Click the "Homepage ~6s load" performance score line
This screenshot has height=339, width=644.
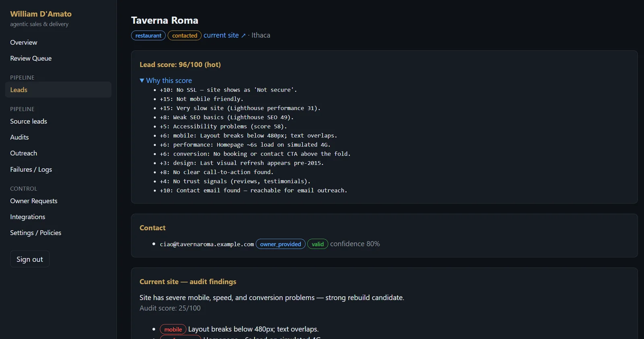point(245,145)
